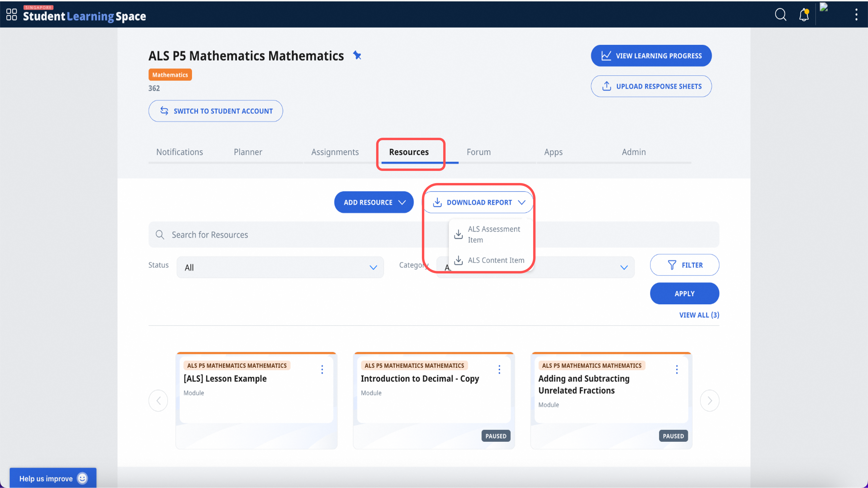Open the Status dropdown showing All
Screen dimensions: 868x488
[x=280, y=267]
